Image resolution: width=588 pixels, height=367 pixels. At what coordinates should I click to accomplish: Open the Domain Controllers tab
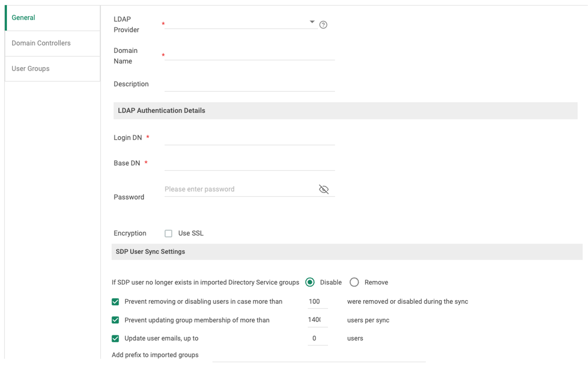click(x=41, y=43)
